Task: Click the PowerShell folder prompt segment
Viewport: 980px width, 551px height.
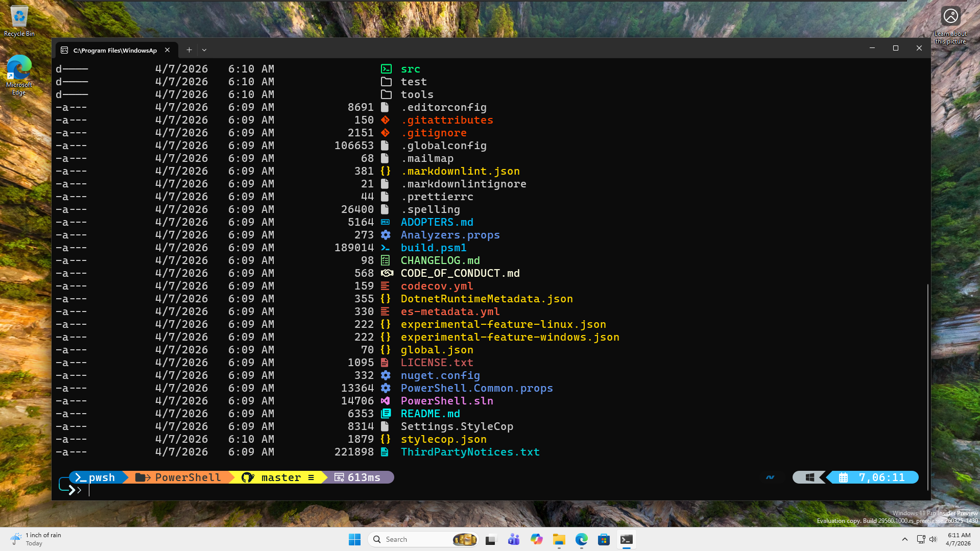Action: [x=179, y=477]
